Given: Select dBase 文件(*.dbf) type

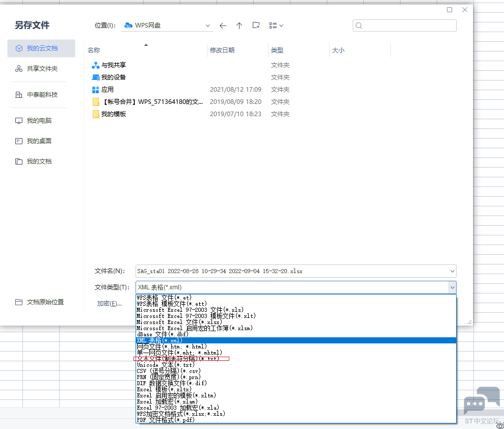Looking at the screenshot, I should (296, 334).
